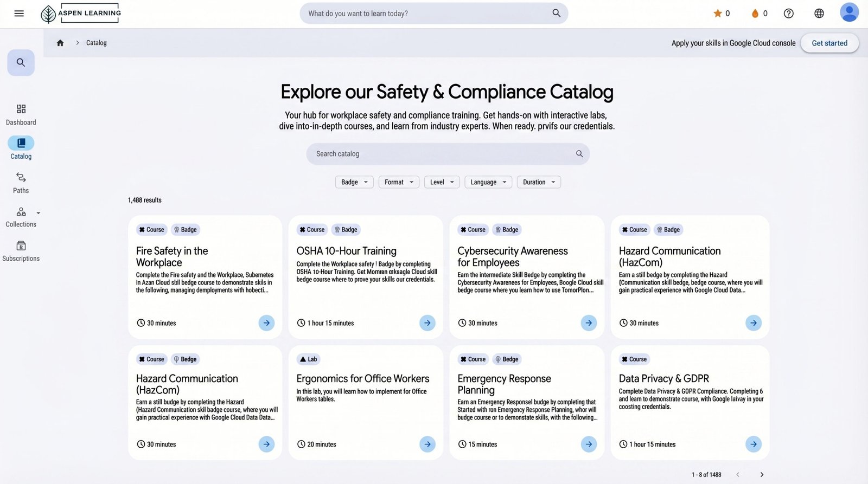The width and height of the screenshot is (868, 484).
Task: Open Fire Safety course arrow button
Action: pyautogui.click(x=266, y=323)
